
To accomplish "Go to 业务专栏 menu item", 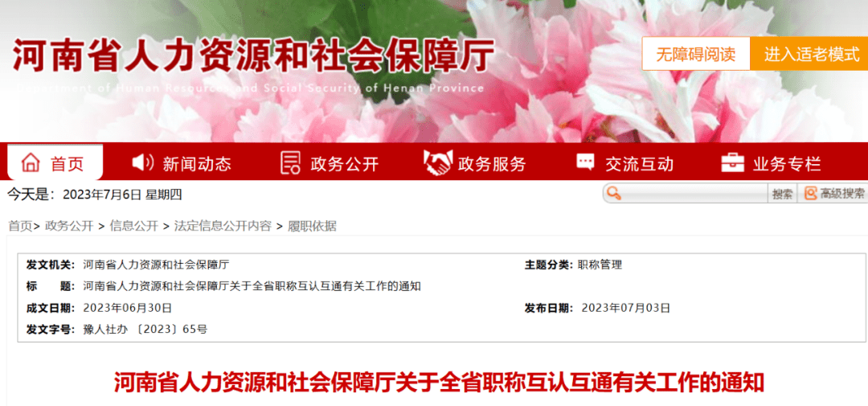I will (x=771, y=163).
